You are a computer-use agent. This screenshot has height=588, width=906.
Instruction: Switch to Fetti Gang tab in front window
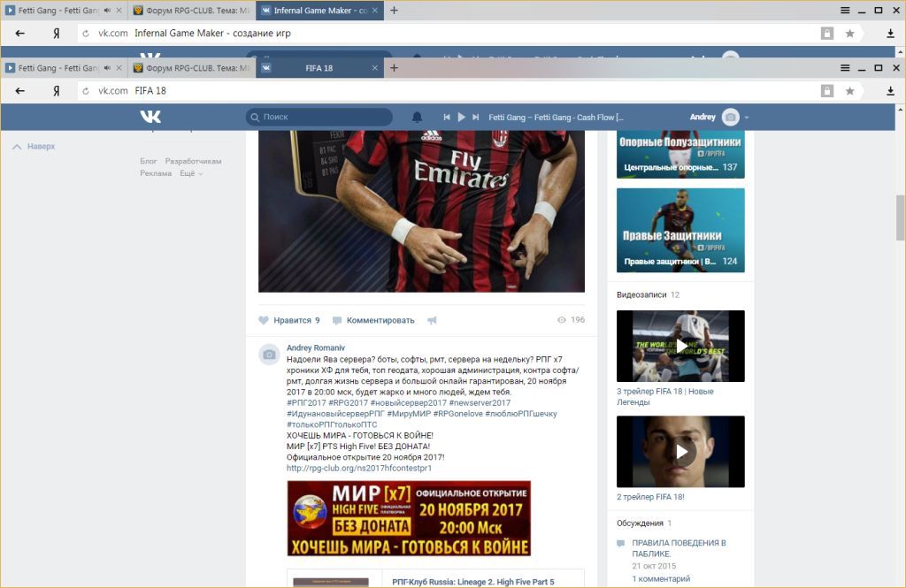[58, 67]
